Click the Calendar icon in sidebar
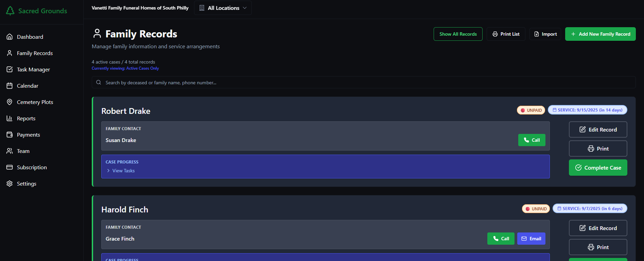644x261 pixels. coord(10,86)
